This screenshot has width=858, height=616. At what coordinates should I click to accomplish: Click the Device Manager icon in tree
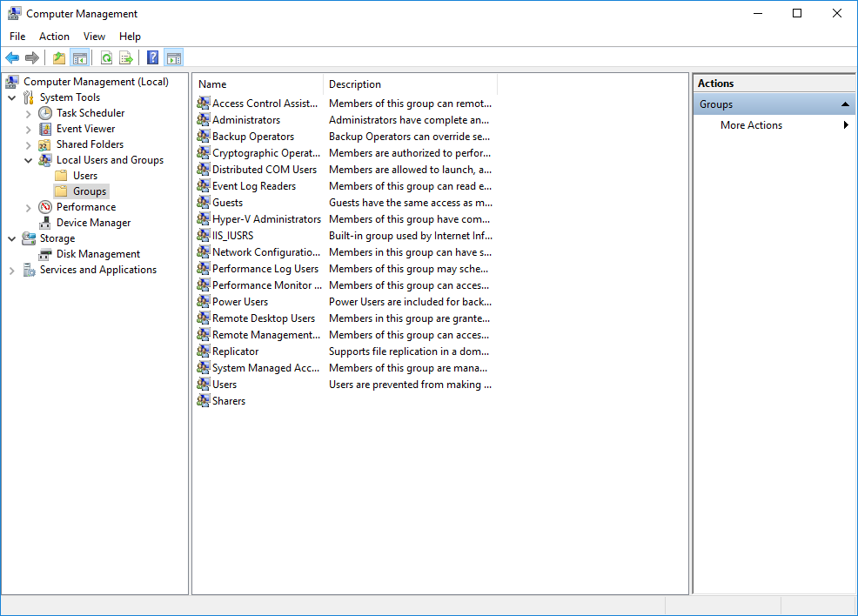[45, 223]
